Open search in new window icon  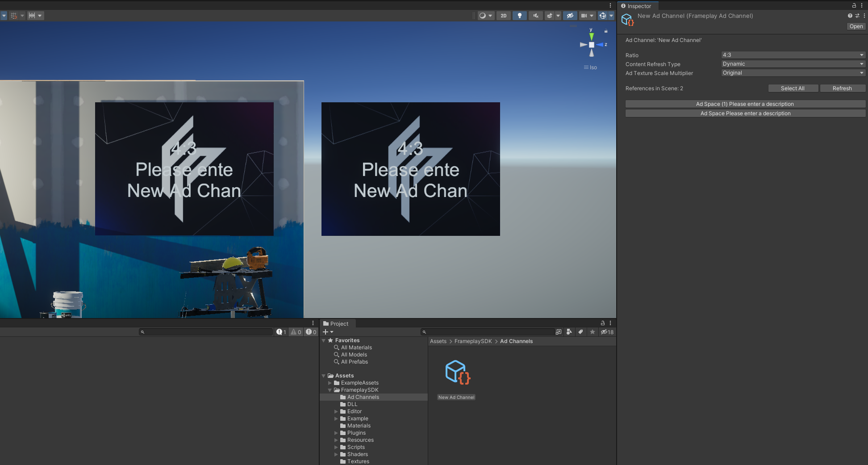pyautogui.click(x=559, y=332)
